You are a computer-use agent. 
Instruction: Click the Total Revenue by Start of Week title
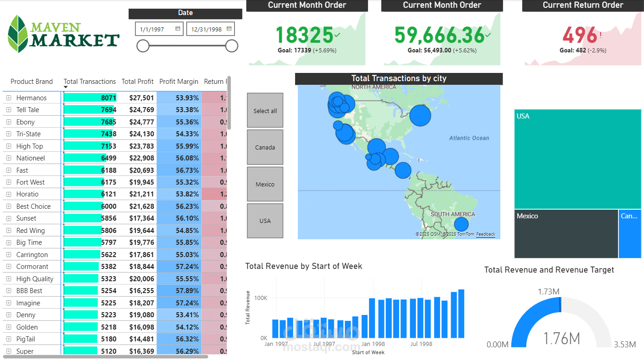304,266
